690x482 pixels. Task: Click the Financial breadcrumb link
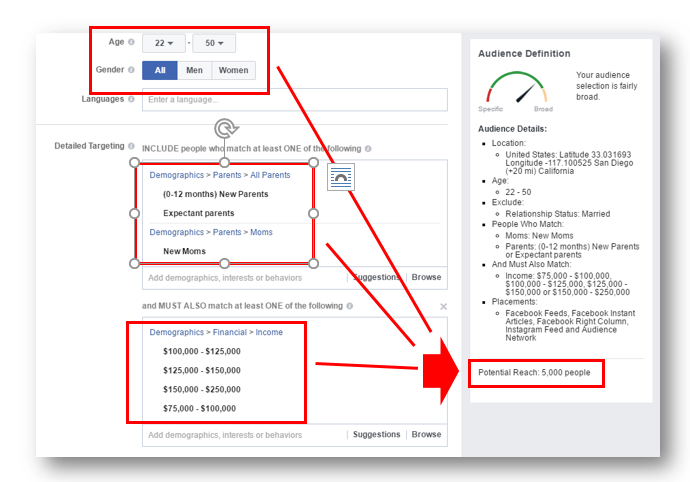(x=230, y=332)
